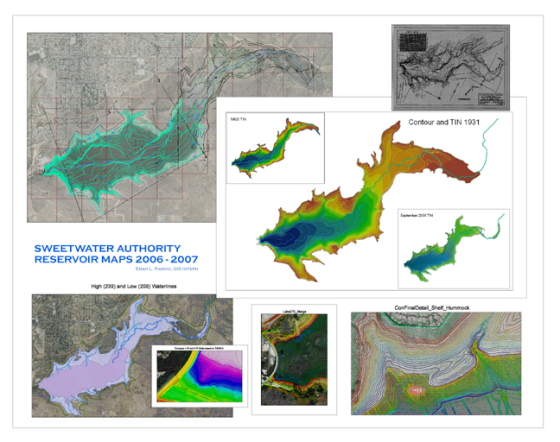Click the GIS intern author credit line

[x=167, y=268]
